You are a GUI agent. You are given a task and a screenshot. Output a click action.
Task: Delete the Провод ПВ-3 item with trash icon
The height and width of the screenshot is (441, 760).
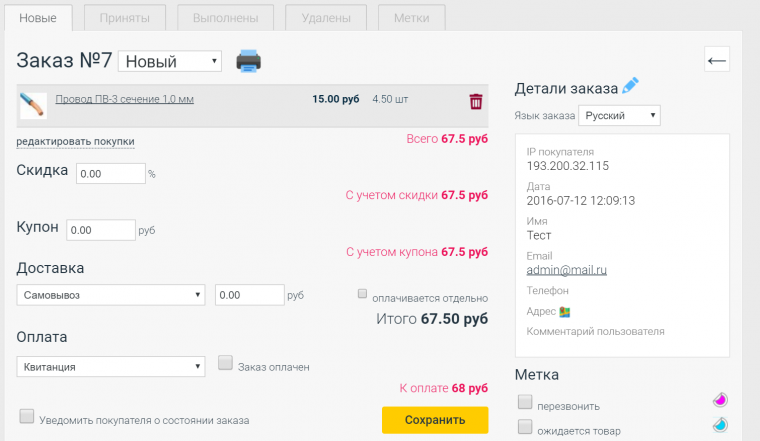pos(476,101)
